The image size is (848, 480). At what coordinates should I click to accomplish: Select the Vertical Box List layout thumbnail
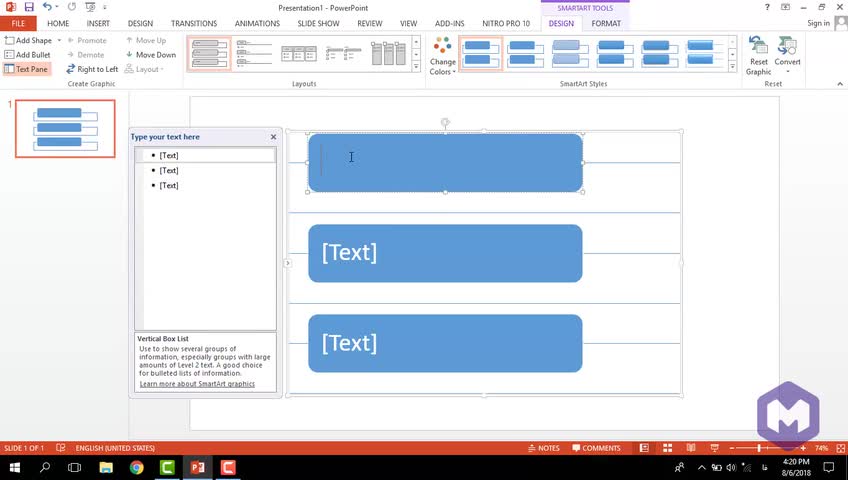pos(209,54)
